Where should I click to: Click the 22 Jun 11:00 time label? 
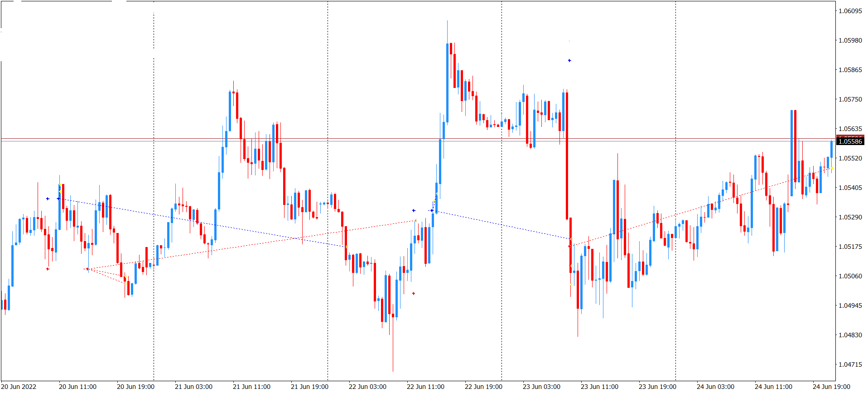click(425, 387)
